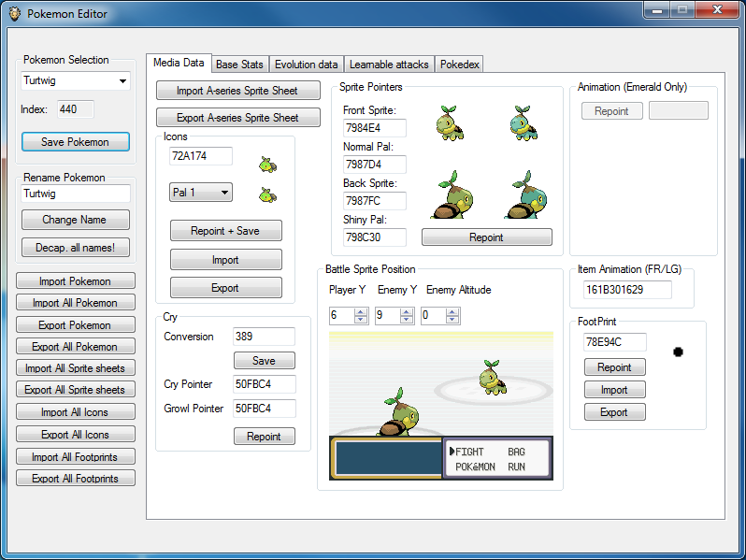Click the Index field showing 440

pos(75,109)
